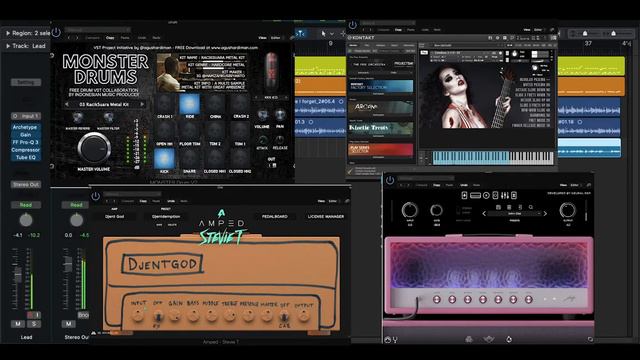The image size is (640, 360).
Task: Open the Djent God amp selector
Action: point(114,216)
